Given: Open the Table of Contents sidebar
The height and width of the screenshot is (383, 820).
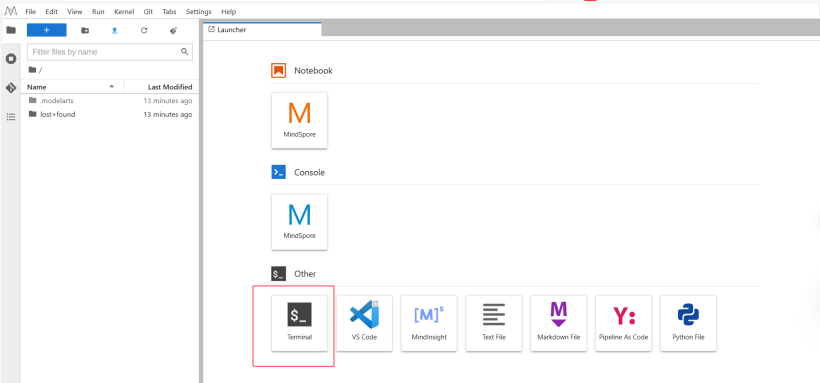Looking at the screenshot, I should (x=10, y=117).
